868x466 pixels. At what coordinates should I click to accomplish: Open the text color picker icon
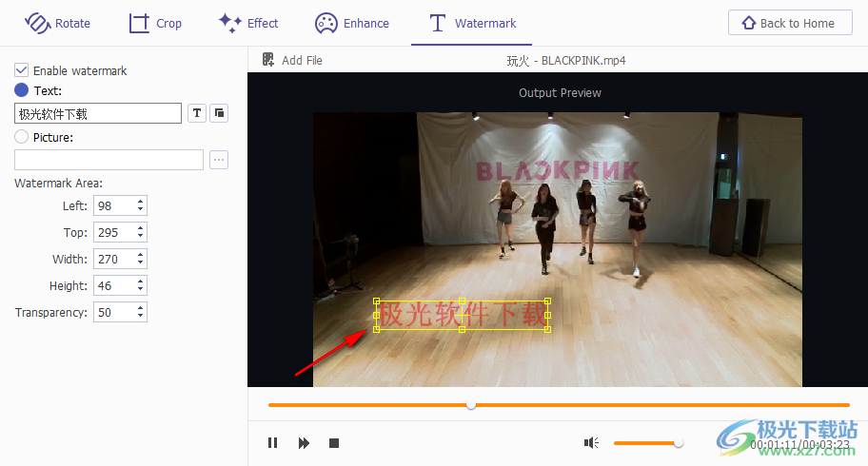tap(219, 113)
